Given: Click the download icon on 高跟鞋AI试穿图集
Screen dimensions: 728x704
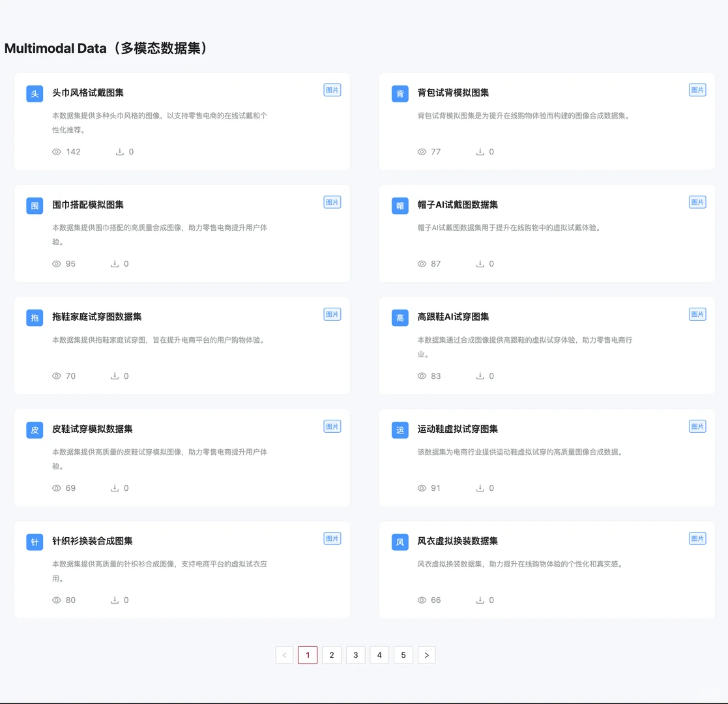Looking at the screenshot, I should (481, 375).
